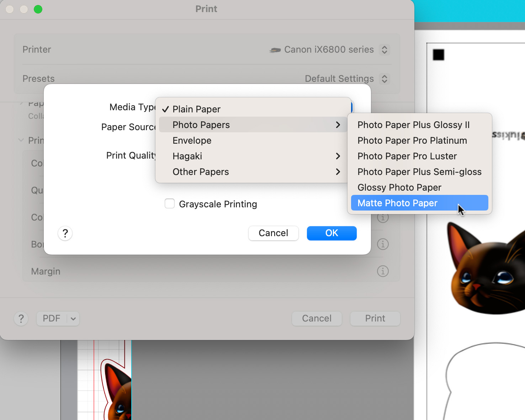The width and height of the screenshot is (525, 420).
Task: Pick Photo Paper Plus Glossy II
Action: (413, 125)
